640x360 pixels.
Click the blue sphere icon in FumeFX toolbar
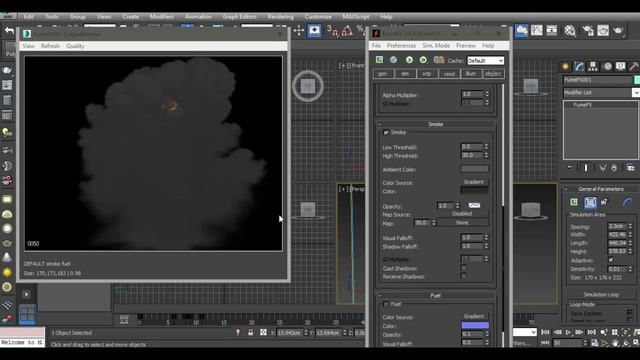(x=393, y=60)
